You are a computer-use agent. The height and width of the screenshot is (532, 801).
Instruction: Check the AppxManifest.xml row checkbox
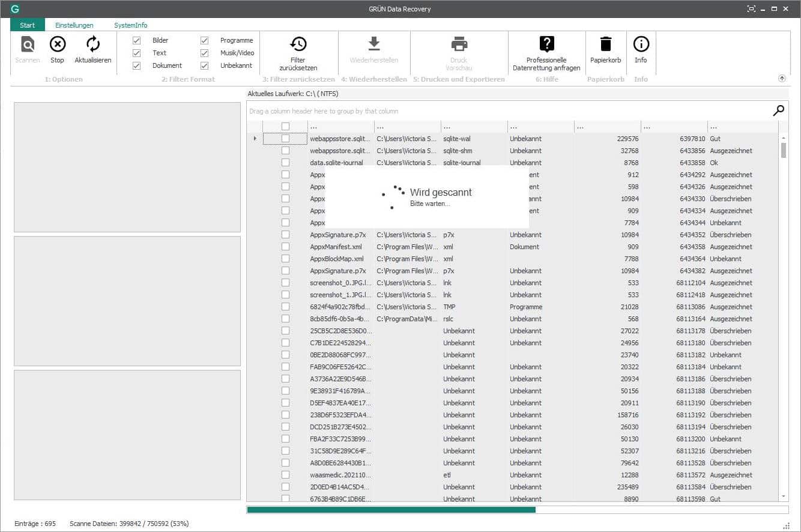(285, 247)
